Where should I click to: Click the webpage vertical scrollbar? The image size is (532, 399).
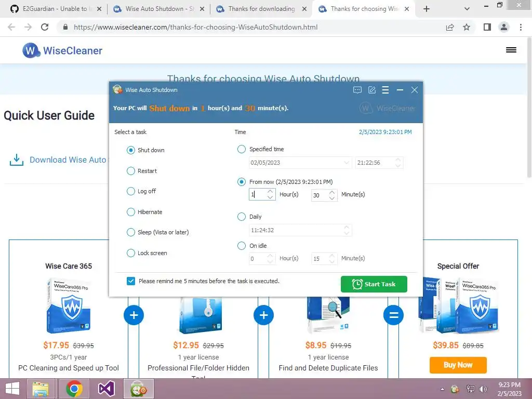(x=529, y=108)
